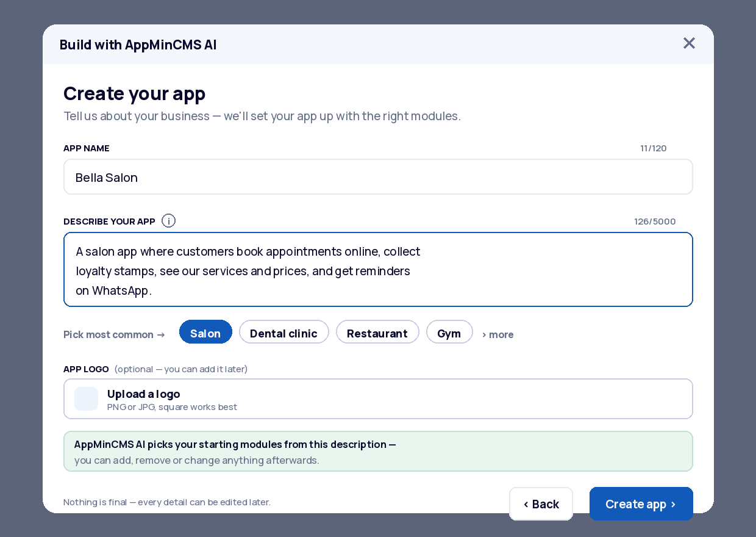Edit the App name field with Bella Salon
Image resolution: width=756 pixels, height=537 pixels.
pyautogui.click(x=378, y=177)
